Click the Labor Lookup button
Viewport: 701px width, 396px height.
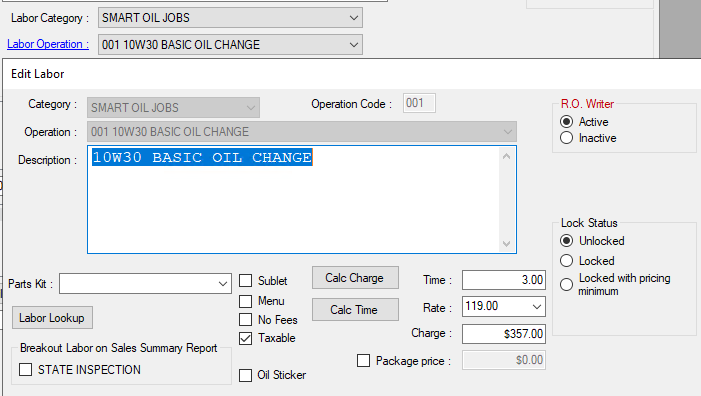52,318
